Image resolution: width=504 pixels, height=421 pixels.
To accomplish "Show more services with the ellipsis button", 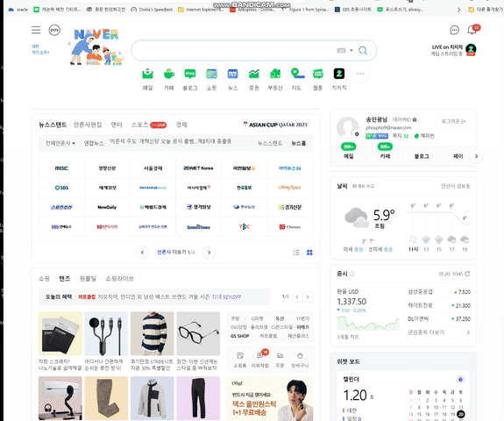I will 360,74.
